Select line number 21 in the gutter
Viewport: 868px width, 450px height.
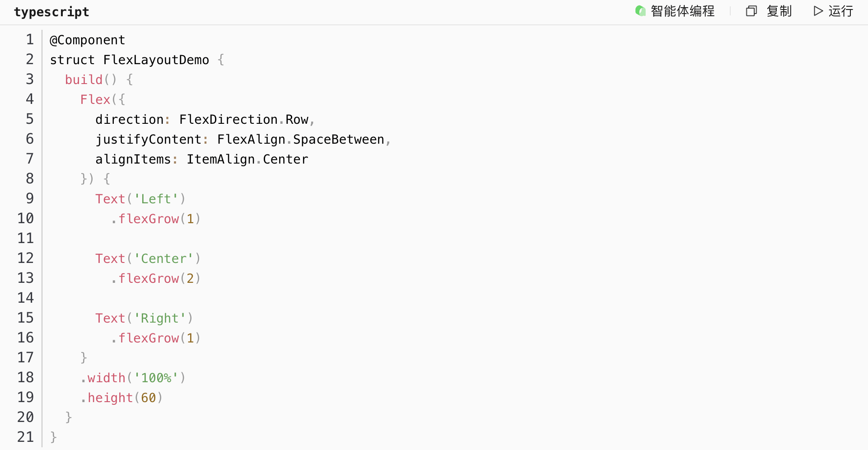26,437
